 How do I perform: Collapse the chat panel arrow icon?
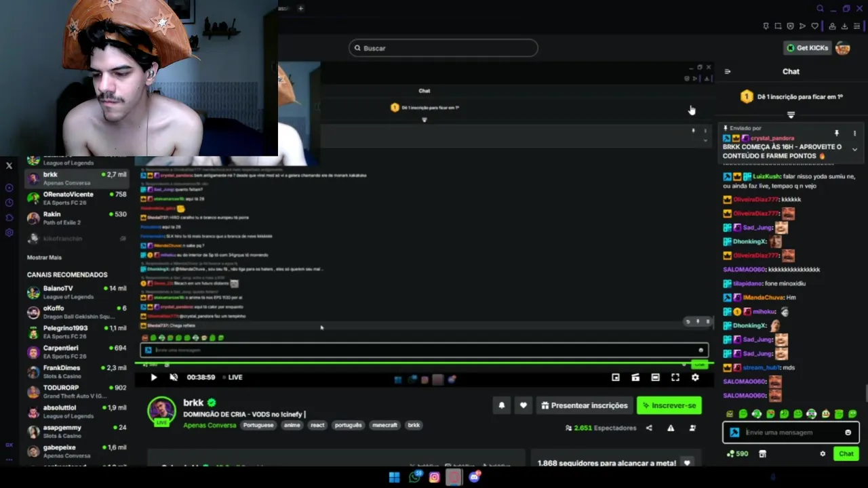pos(728,71)
